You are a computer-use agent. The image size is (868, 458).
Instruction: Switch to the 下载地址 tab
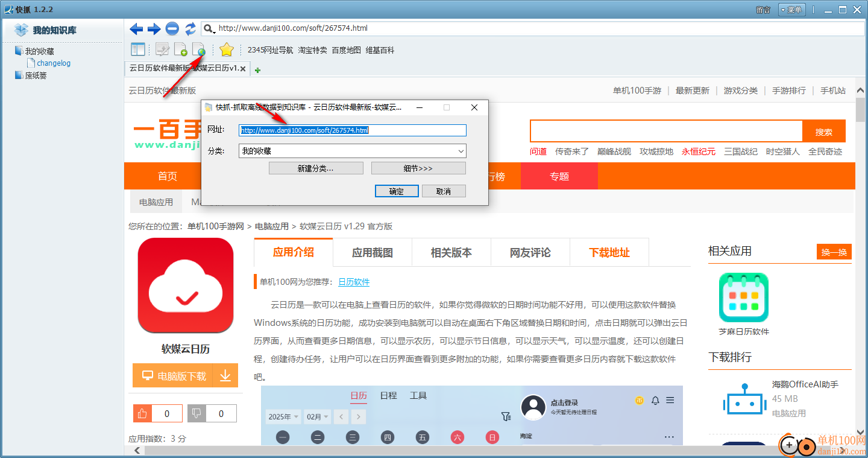[609, 253]
